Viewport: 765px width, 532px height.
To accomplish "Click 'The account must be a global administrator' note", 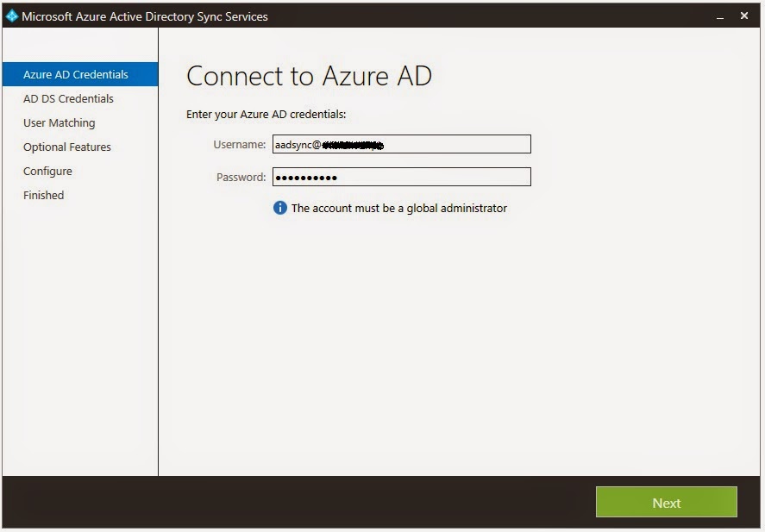I will pyautogui.click(x=399, y=208).
